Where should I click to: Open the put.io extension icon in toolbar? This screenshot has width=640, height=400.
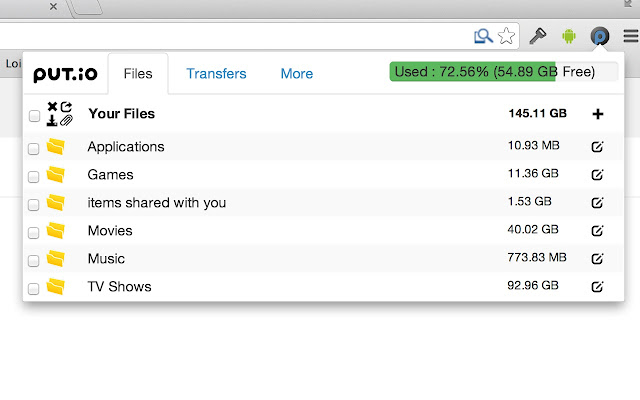point(600,37)
